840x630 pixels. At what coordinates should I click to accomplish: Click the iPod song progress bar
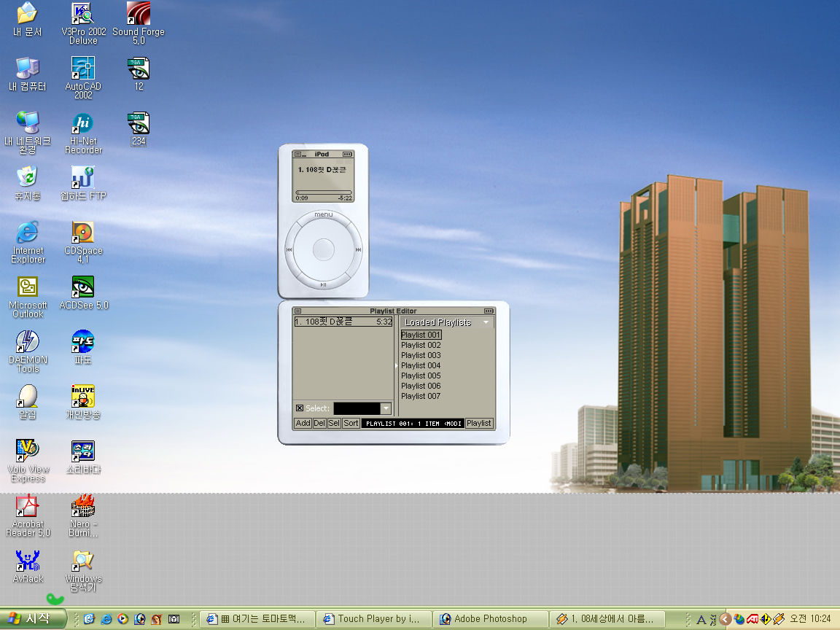(323, 192)
